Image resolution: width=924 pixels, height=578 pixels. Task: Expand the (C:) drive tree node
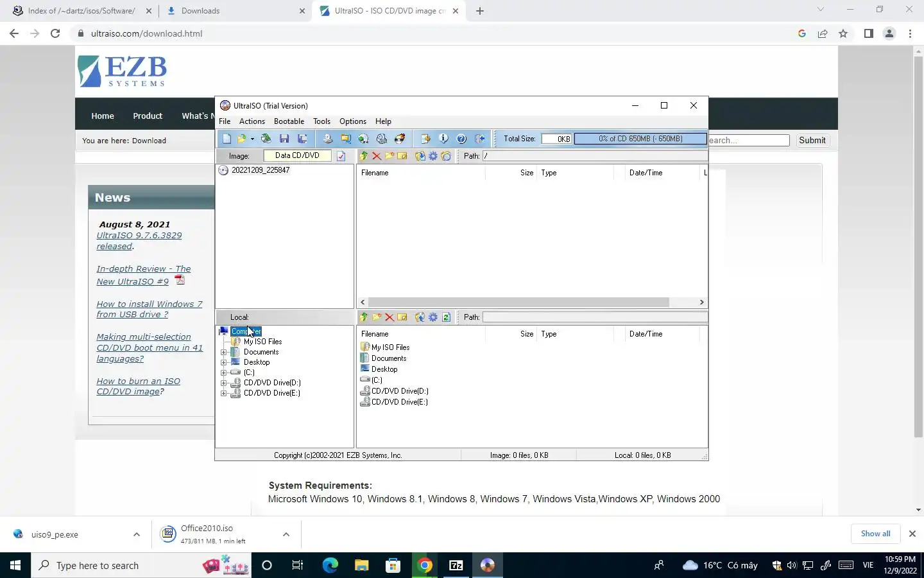(223, 372)
